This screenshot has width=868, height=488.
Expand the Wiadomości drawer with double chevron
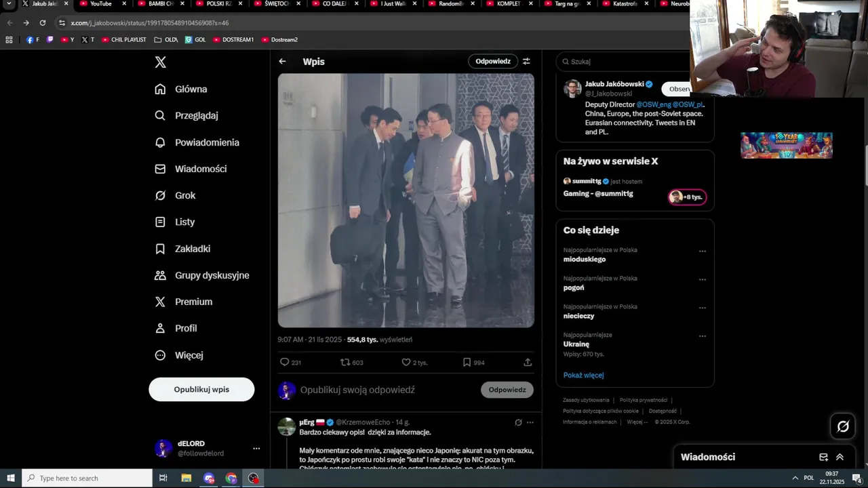click(x=840, y=457)
